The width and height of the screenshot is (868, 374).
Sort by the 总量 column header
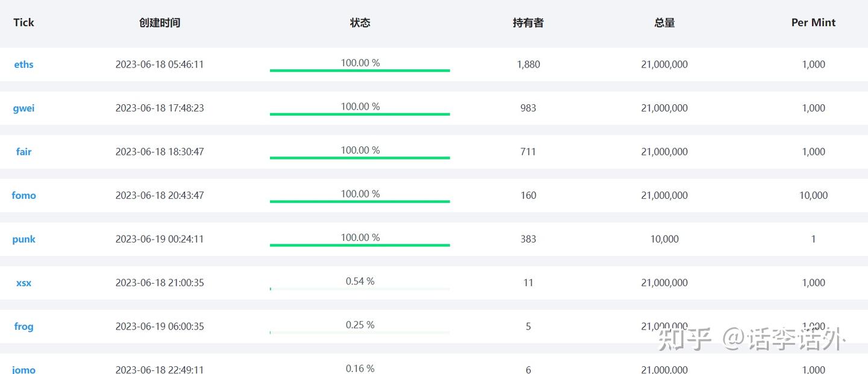pyautogui.click(x=664, y=22)
